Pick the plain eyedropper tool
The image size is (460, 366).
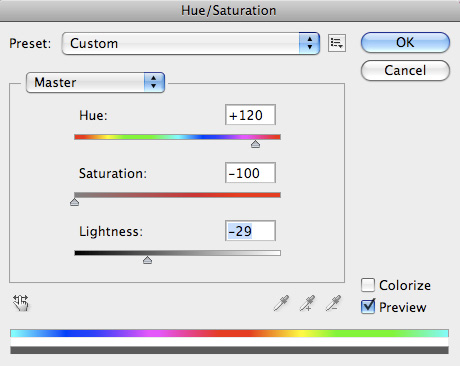tap(281, 303)
